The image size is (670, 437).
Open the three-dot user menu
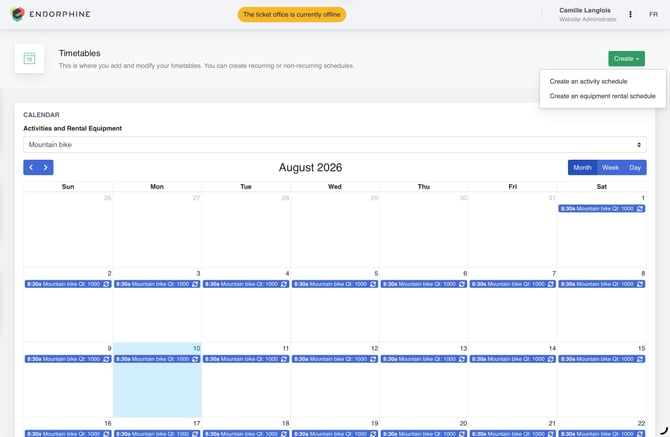(x=630, y=14)
